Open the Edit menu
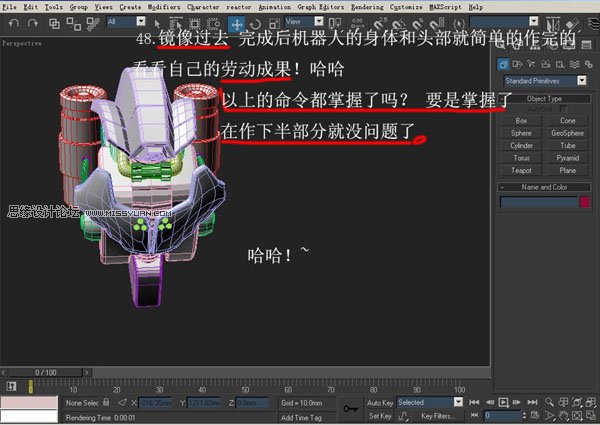The width and height of the screenshot is (600, 425). pyautogui.click(x=31, y=7)
